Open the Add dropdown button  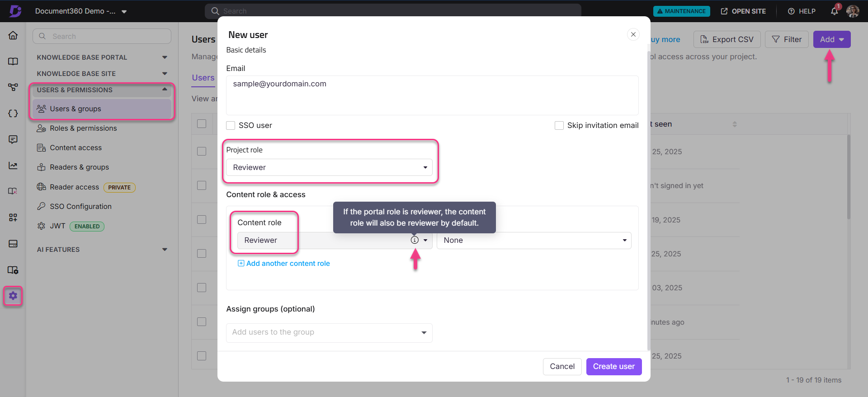pyautogui.click(x=832, y=39)
